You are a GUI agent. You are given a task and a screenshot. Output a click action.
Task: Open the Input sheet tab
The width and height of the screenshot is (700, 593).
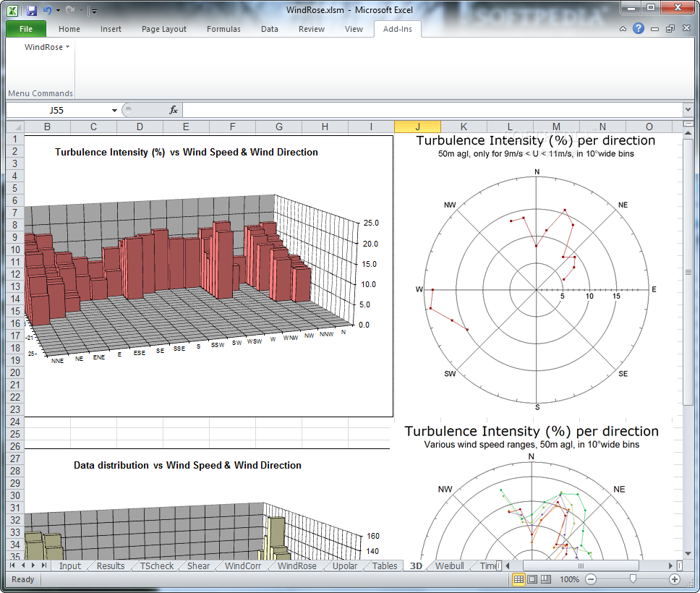[70, 566]
